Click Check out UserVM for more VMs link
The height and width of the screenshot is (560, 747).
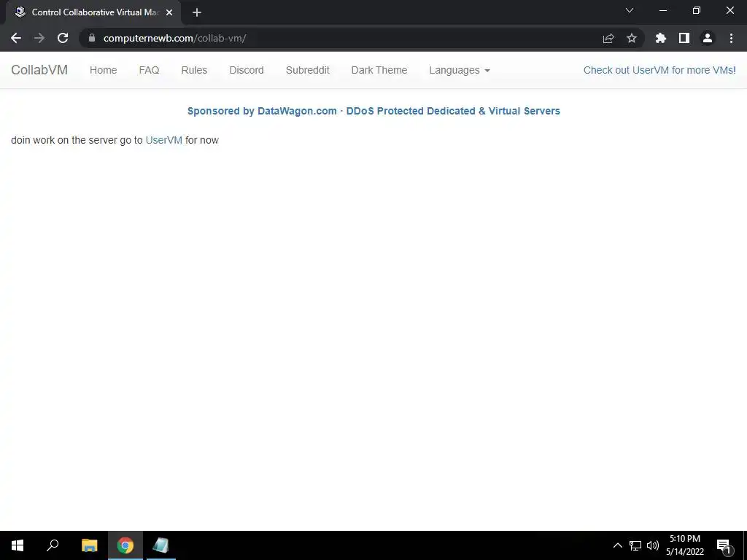coord(659,70)
